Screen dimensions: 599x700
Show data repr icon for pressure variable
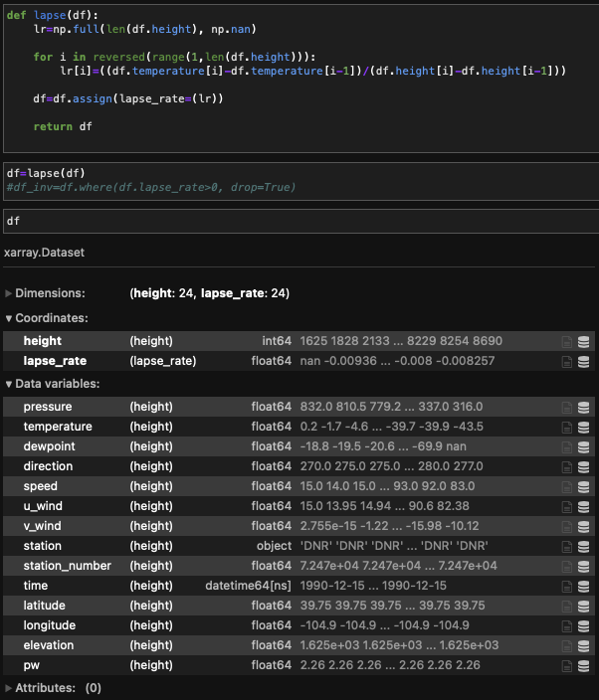coord(583,408)
